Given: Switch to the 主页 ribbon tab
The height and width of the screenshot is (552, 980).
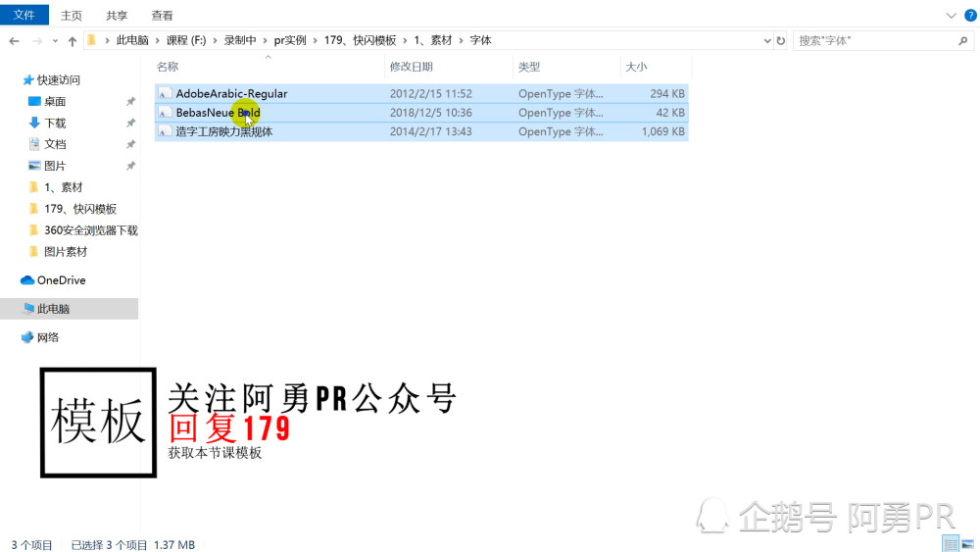Looking at the screenshot, I should pyautogui.click(x=72, y=16).
